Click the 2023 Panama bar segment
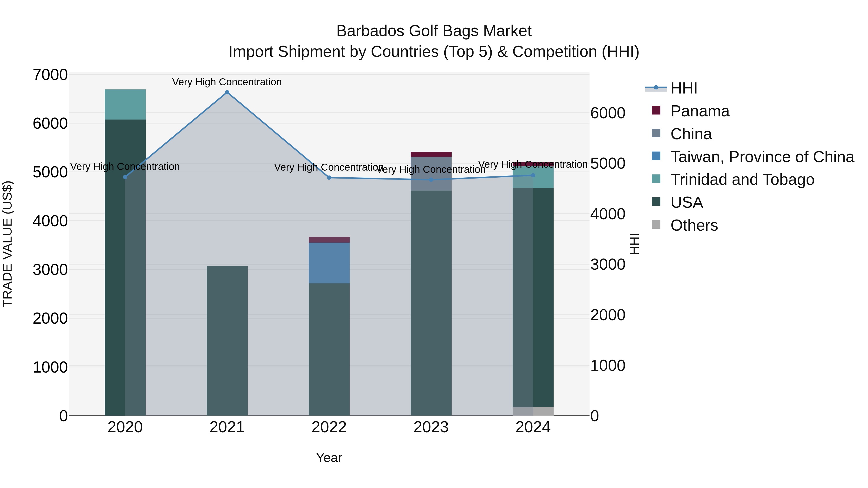Screen dimensions: 868x488 click(x=431, y=154)
